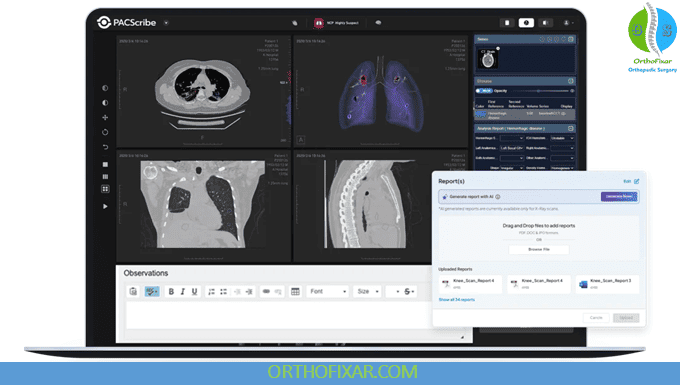Click the unlink icon
The width and height of the screenshot is (680, 385).
pos(278,292)
